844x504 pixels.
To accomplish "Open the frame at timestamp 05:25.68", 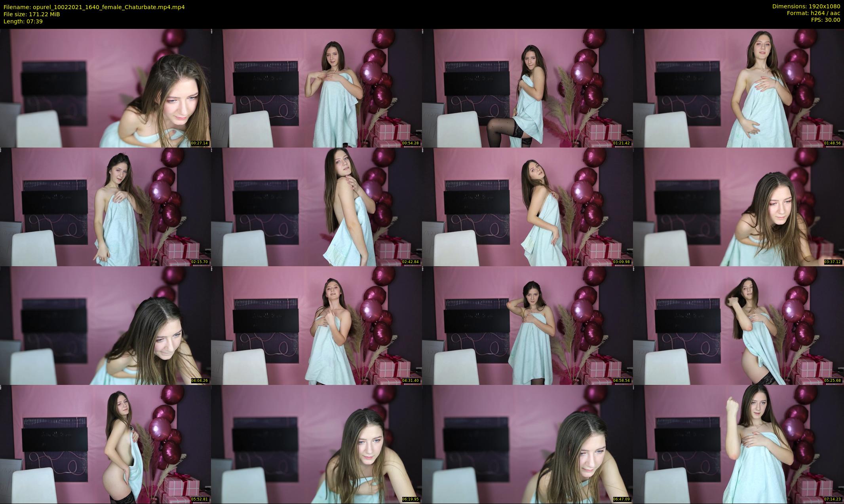I will [738, 326].
